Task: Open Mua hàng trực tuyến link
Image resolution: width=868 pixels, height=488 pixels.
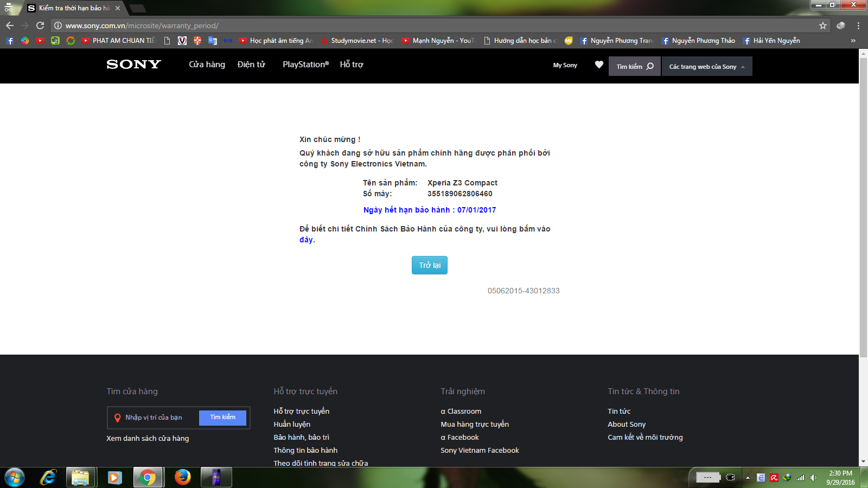Action: point(475,424)
